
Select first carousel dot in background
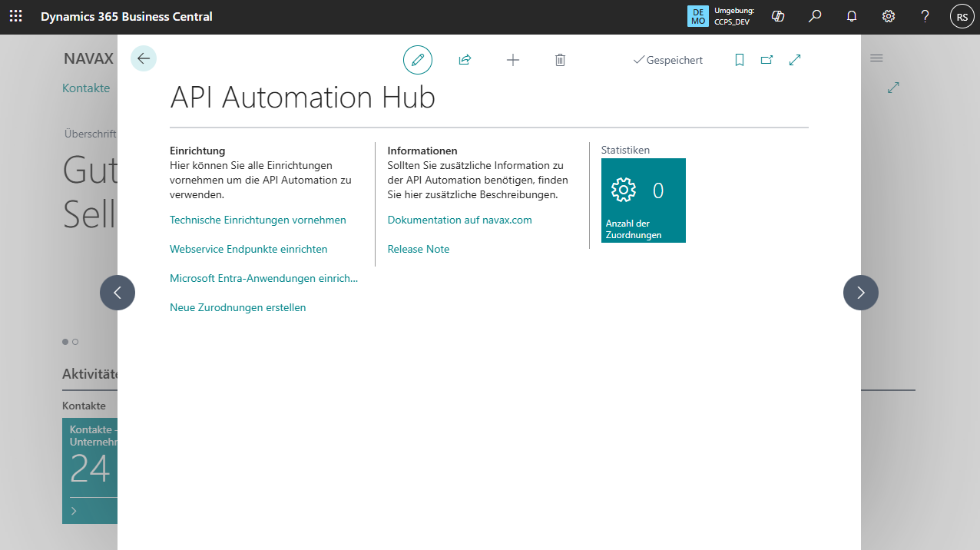click(65, 341)
